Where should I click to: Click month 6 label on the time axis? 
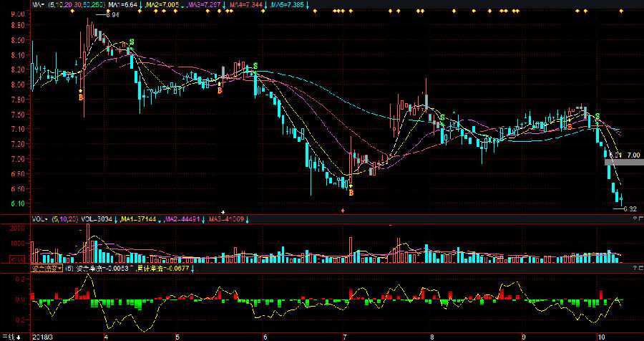coord(265,337)
